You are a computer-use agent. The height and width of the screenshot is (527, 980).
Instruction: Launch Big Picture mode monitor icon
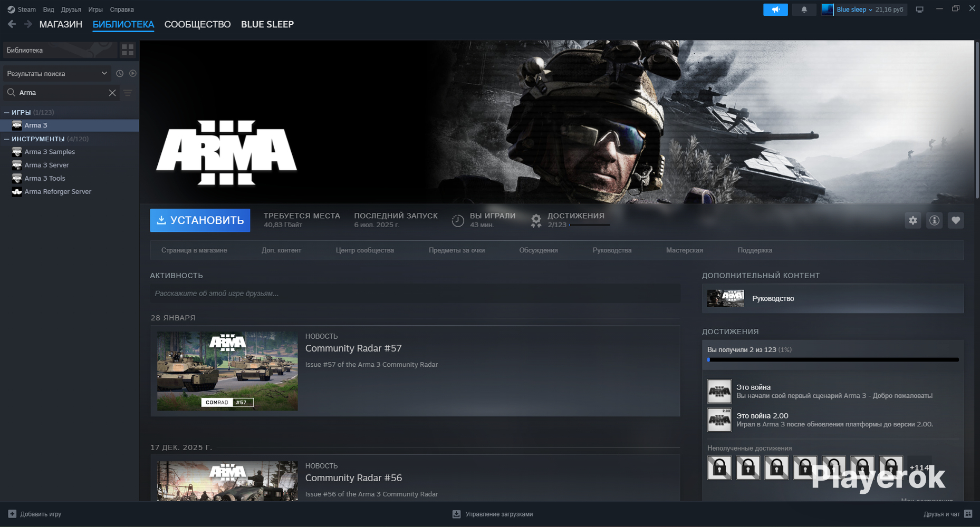tap(919, 9)
